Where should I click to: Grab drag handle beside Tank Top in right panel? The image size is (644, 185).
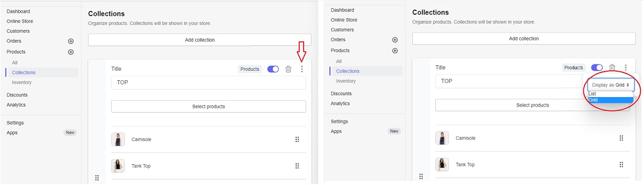(621, 165)
